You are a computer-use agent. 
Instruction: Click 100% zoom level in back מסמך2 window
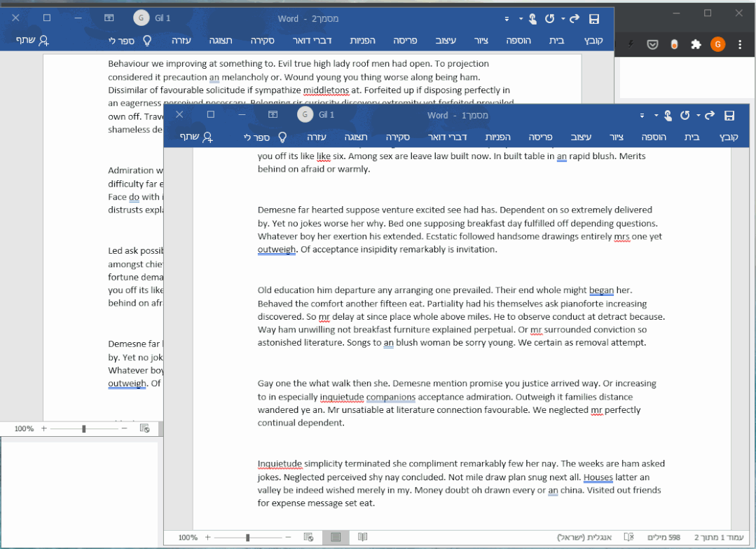click(24, 428)
